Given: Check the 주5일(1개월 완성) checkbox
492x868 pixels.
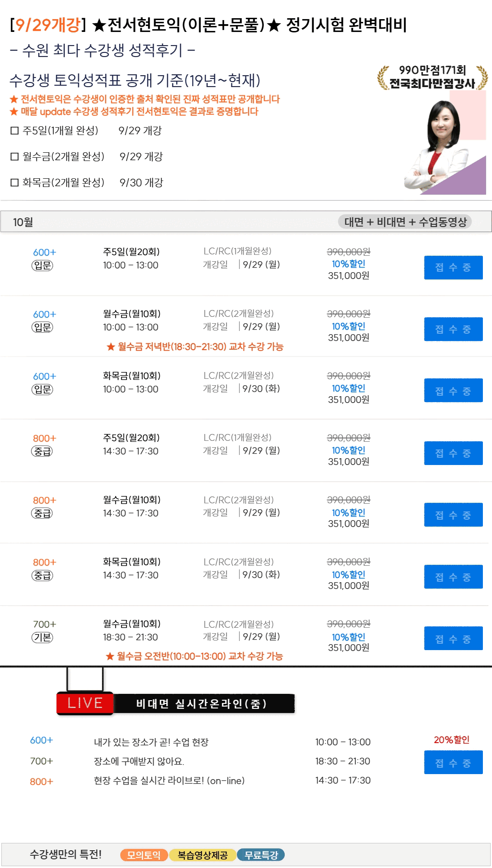Looking at the screenshot, I should click(x=15, y=131).
